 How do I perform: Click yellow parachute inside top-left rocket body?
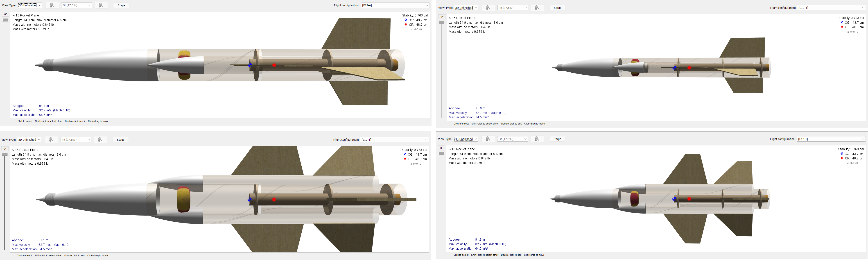tap(184, 65)
